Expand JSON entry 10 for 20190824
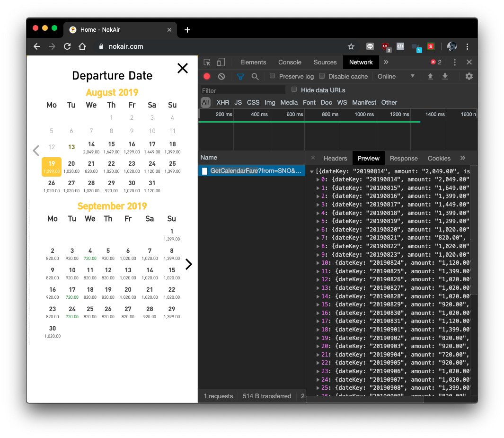Screen dimensions: 504x438 [318, 263]
